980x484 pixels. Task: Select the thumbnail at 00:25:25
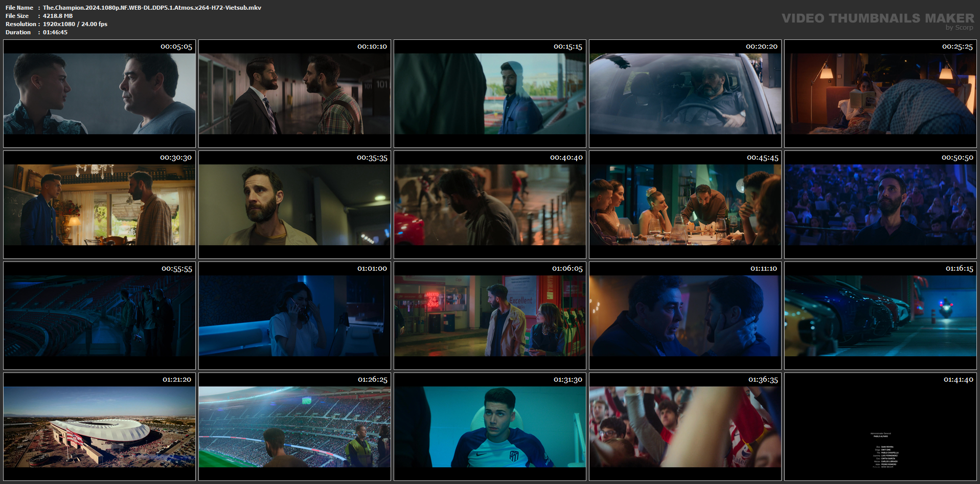pyautogui.click(x=880, y=94)
